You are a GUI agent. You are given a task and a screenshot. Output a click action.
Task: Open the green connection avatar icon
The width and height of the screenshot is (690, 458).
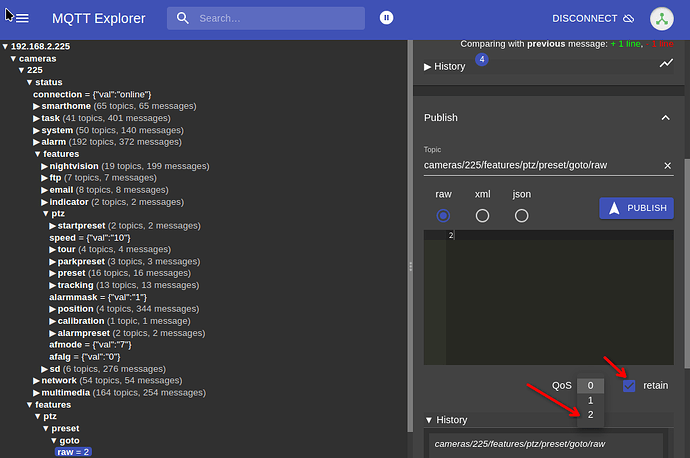click(661, 18)
